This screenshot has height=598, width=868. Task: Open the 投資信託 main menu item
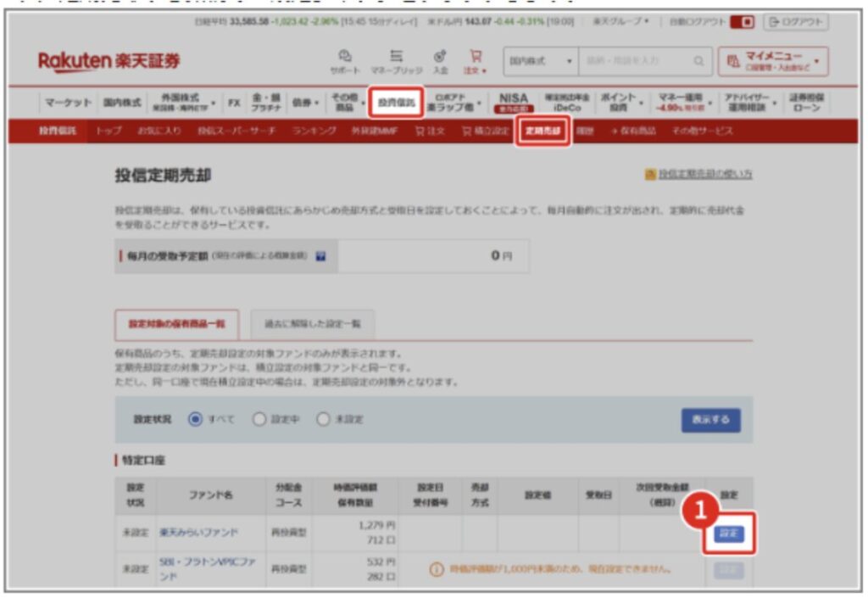(396, 103)
